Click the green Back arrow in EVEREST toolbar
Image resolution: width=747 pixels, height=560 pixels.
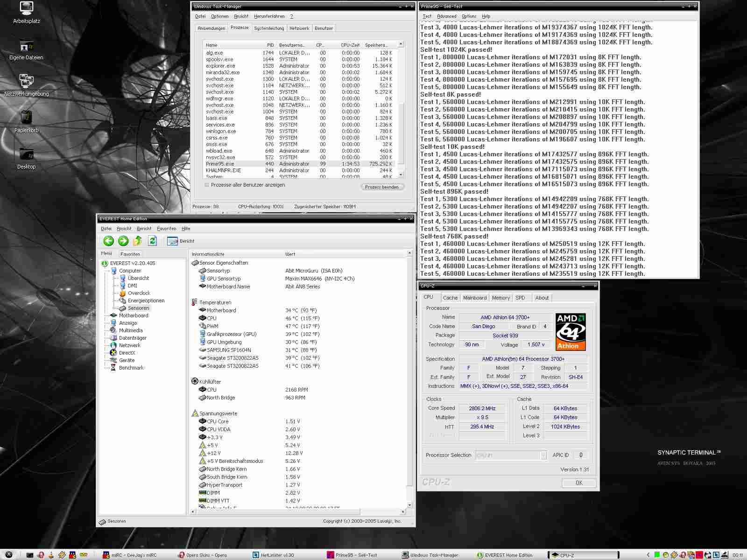tap(108, 241)
